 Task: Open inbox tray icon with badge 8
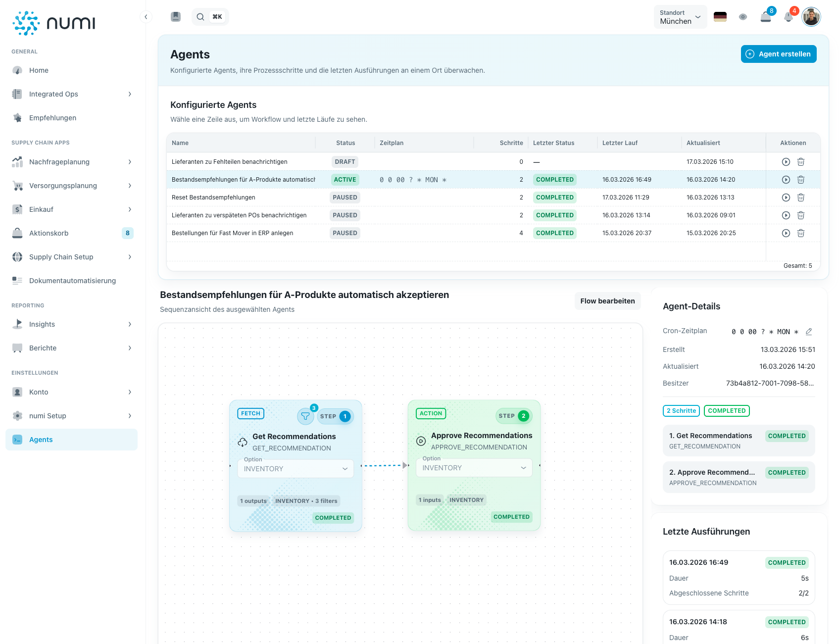click(x=765, y=17)
